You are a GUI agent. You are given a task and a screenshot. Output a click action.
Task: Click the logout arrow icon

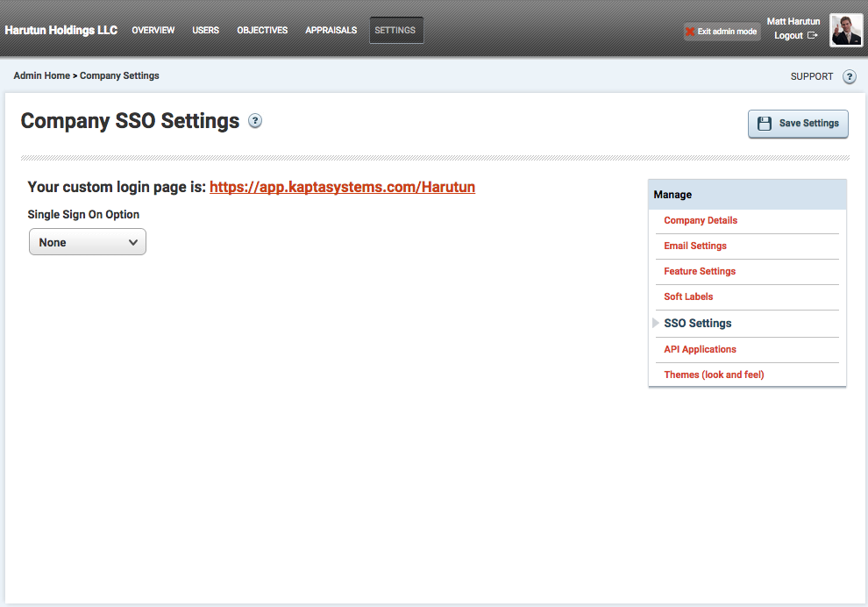[x=812, y=35]
